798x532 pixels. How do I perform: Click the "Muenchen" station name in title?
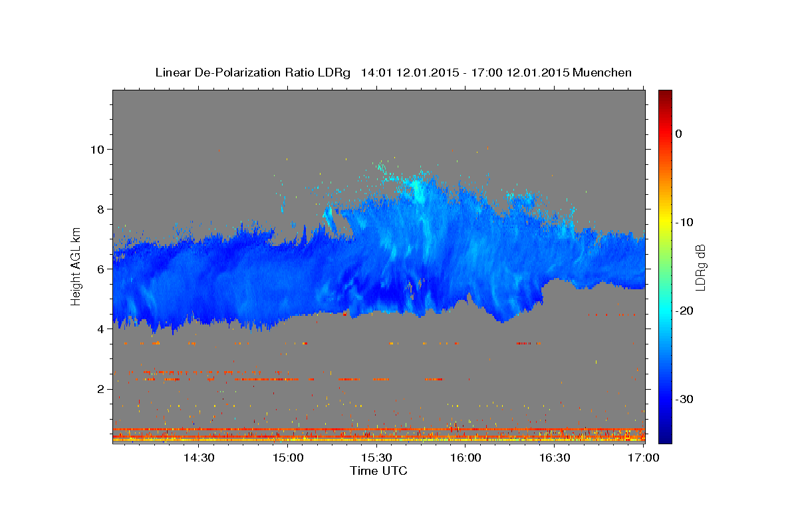tap(602, 72)
